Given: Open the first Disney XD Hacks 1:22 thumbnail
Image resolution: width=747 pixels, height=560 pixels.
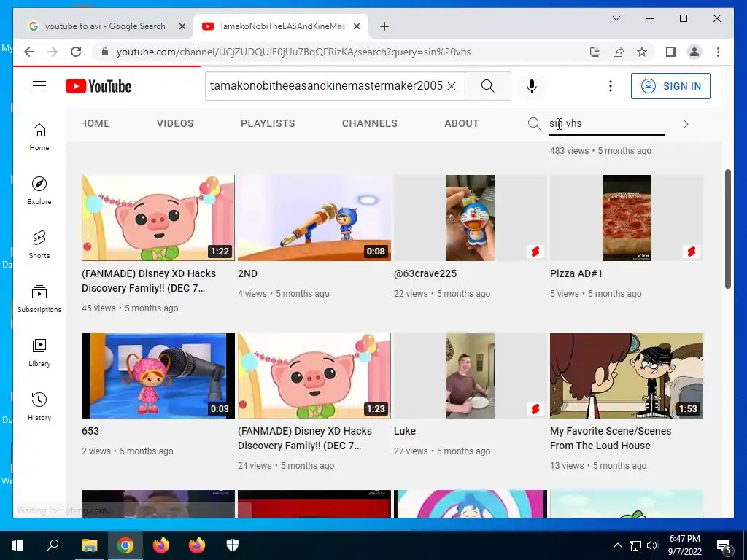Looking at the screenshot, I should (158, 217).
